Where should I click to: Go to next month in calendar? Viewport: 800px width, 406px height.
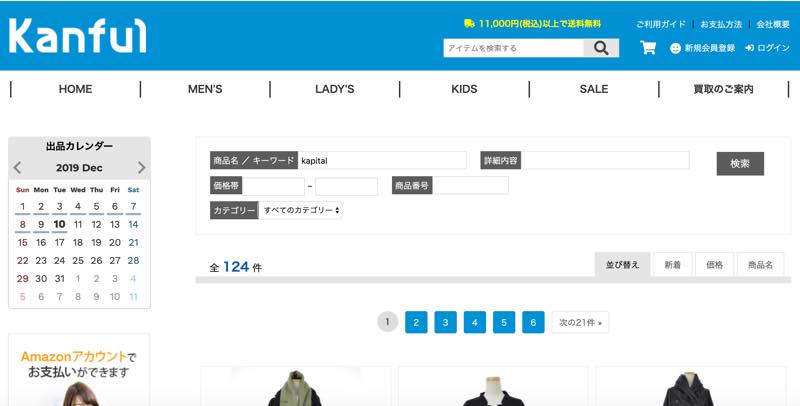point(141,167)
